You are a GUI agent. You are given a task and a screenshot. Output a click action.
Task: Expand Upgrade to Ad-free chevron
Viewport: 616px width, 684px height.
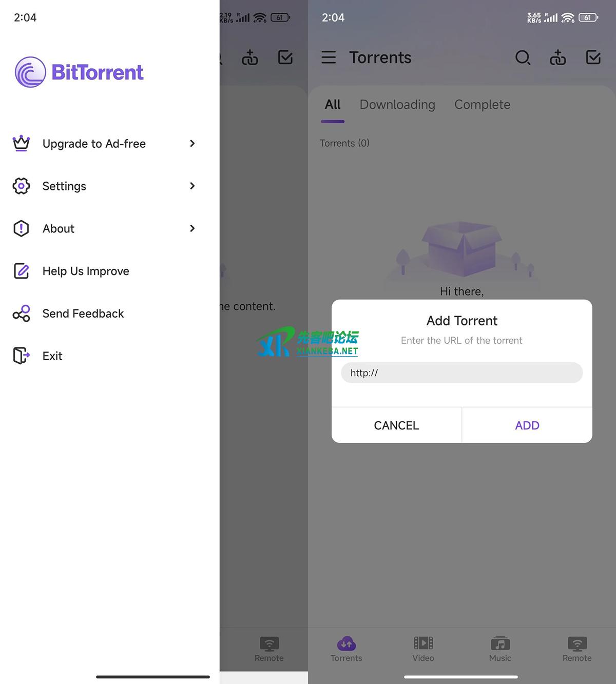tap(192, 144)
